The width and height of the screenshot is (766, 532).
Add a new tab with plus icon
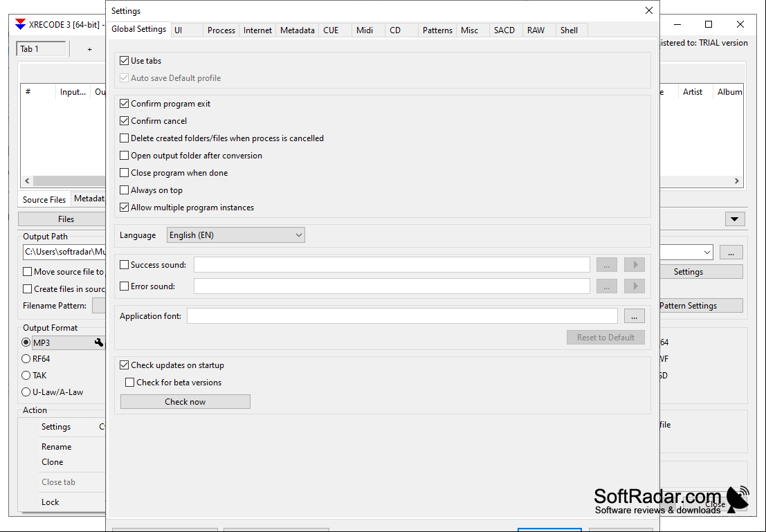[x=89, y=49]
